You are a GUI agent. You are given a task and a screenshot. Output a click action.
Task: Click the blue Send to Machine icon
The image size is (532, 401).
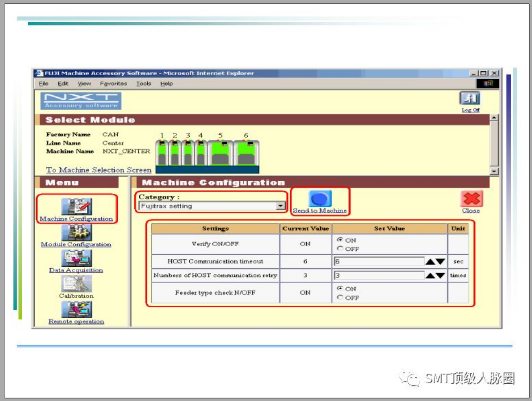(x=320, y=198)
